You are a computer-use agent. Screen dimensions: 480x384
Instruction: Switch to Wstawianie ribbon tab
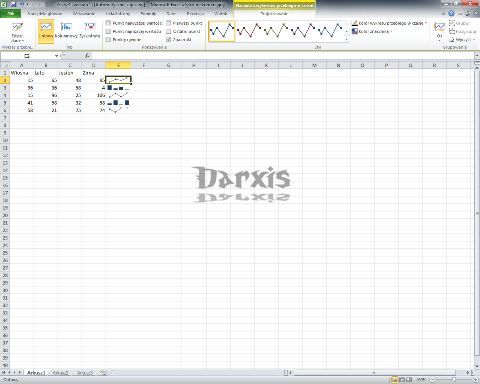84,14
